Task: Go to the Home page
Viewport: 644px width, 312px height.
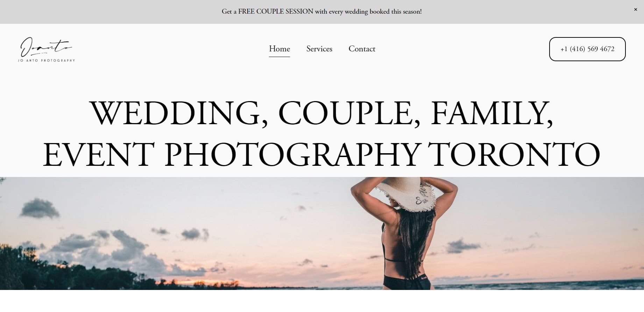Action: point(279,49)
